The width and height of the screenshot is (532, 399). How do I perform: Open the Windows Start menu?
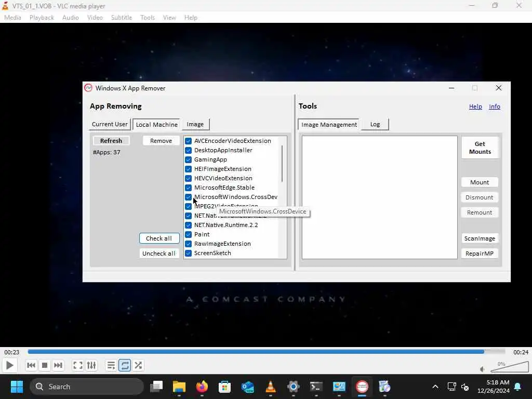point(17,387)
